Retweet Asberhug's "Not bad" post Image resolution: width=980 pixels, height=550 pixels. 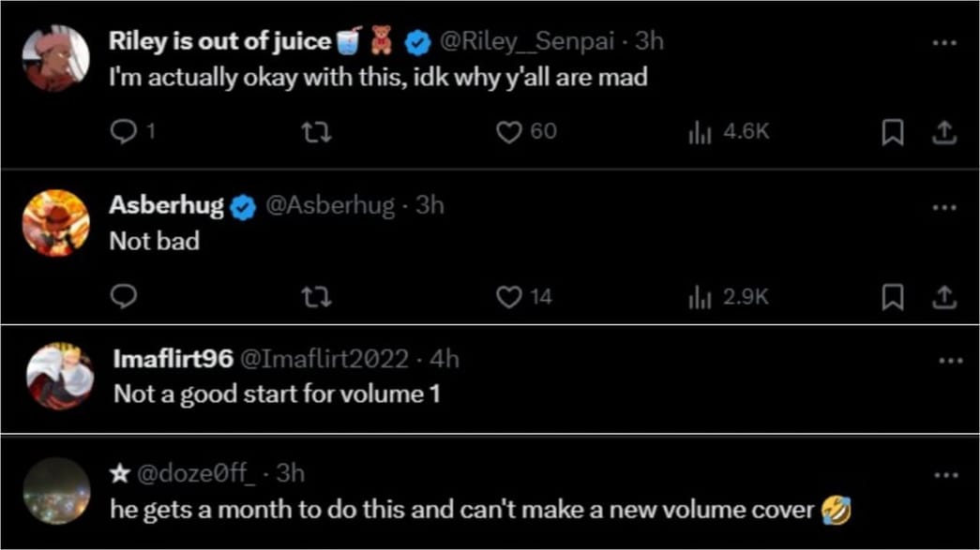pyautogui.click(x=318, y=297)
